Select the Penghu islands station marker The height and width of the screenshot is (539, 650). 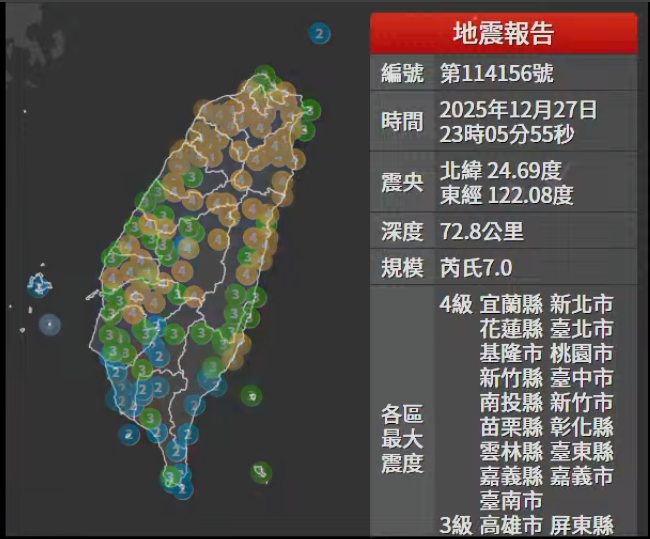click(40, 288)
